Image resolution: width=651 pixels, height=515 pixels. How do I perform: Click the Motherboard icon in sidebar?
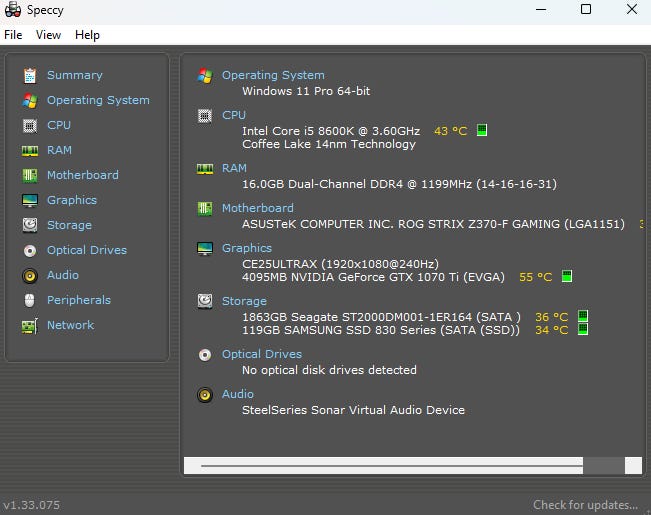pyautogui.click(x=30, y=175)
